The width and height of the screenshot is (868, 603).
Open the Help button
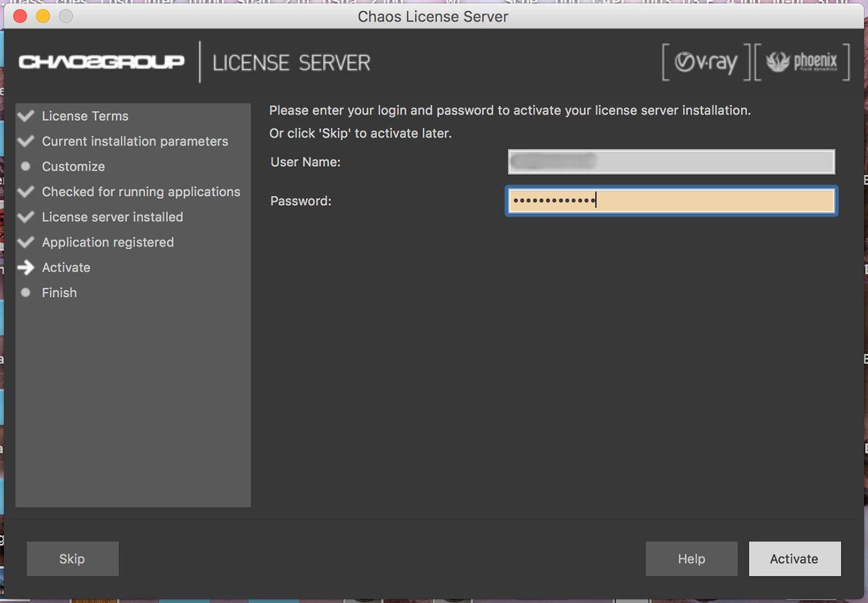click(691, 559)
